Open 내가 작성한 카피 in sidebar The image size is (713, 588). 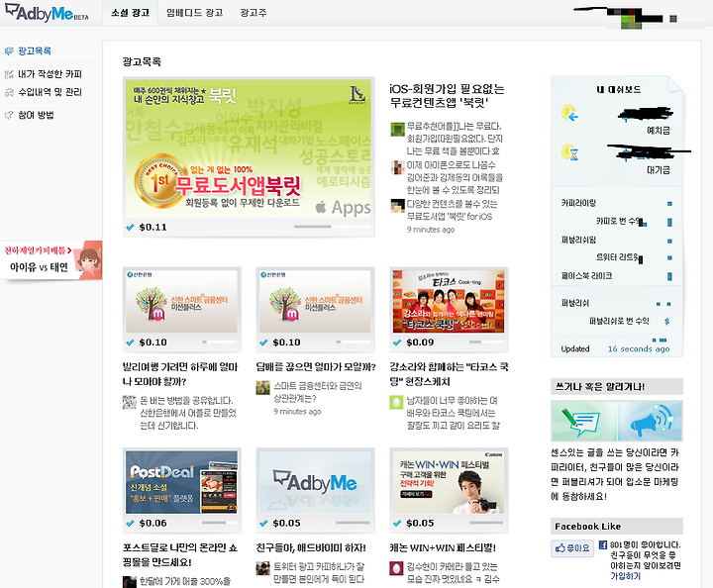51,74
